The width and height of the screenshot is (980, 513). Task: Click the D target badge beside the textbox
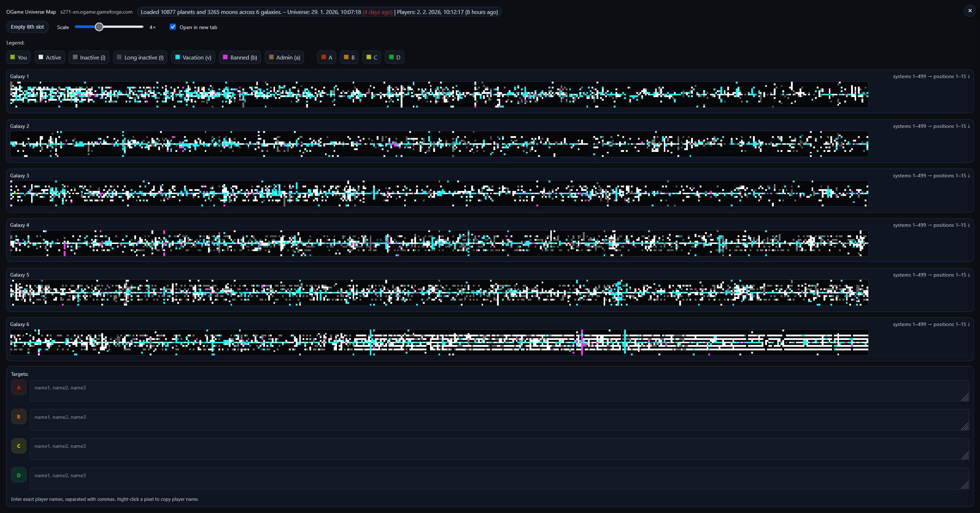(x=19, y=475)
